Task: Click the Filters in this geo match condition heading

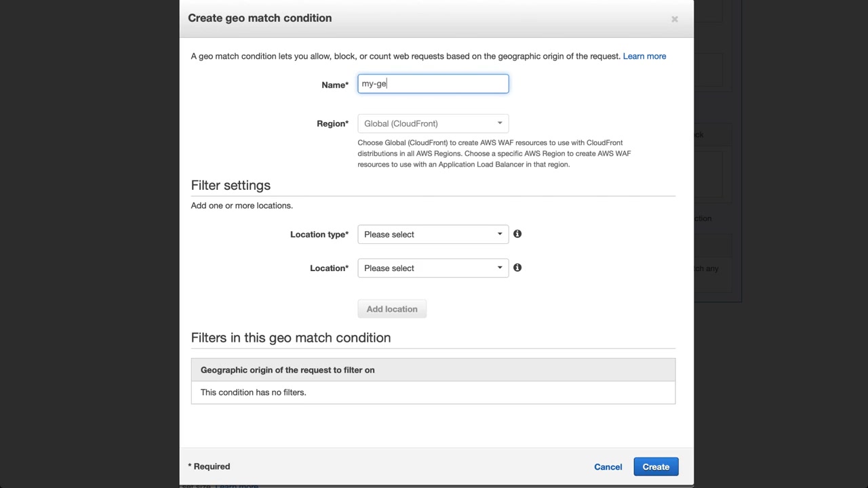Action: [x=290, y=338]
